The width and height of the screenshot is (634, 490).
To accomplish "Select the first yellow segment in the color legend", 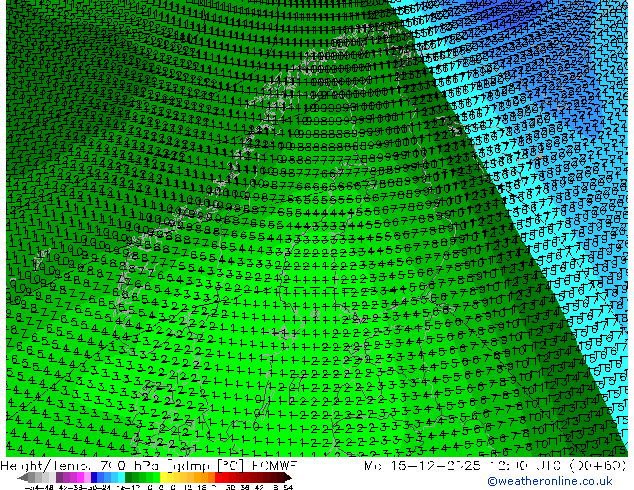I will tap(163, 477).
